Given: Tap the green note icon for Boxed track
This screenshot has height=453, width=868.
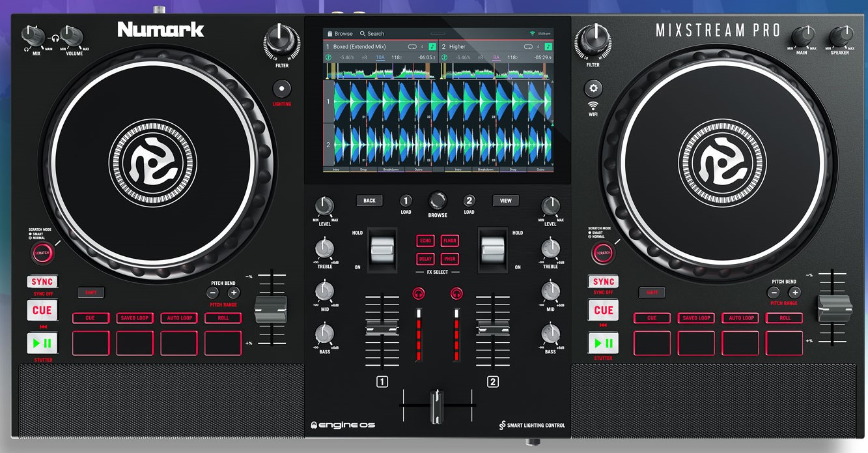Looking at the screenshot, I should [432, 47].
